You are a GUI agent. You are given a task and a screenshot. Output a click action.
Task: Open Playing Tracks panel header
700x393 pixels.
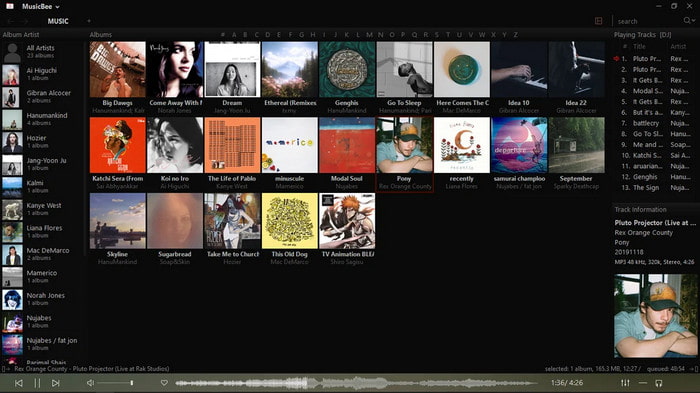(642, 34)
